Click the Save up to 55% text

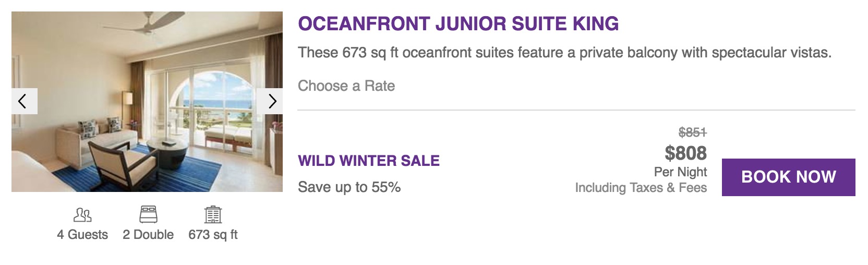click(x=349, y=187)
